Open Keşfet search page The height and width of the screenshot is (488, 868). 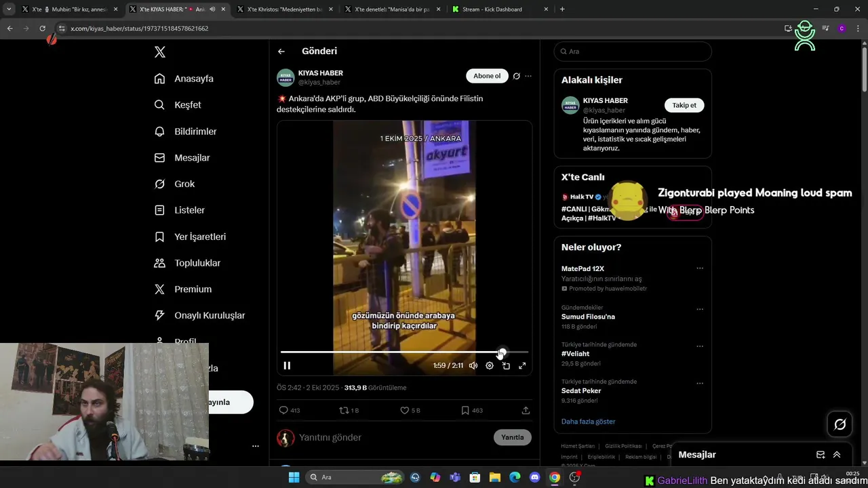tap(178, 105)
